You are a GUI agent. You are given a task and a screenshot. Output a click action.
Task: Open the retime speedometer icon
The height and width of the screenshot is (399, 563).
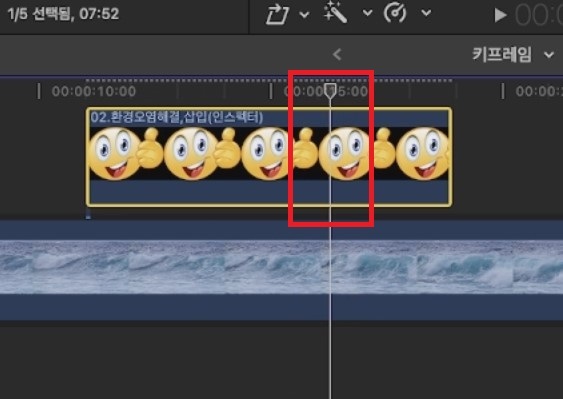point(395,13)
